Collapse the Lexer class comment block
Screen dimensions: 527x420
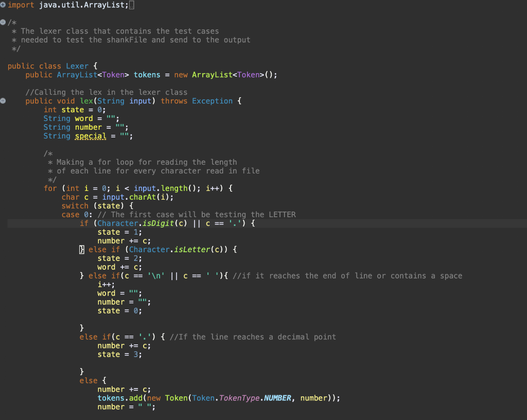(3, 22)
